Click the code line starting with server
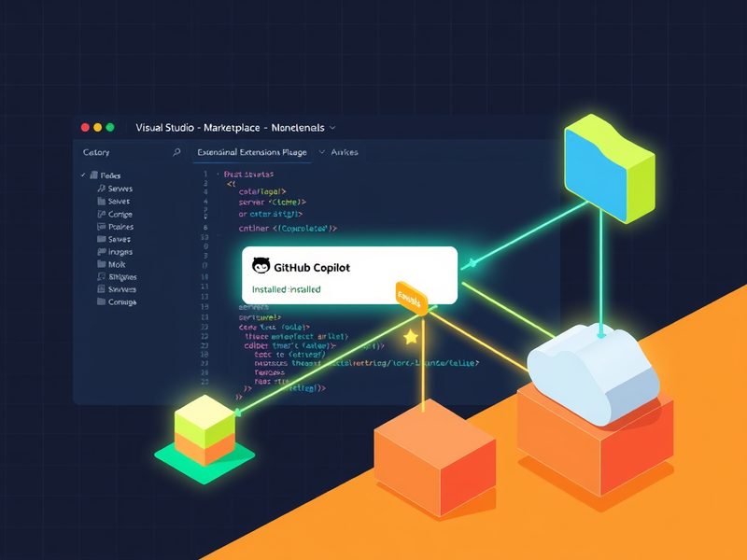Viewport: 747px width, 560px height. [x=273, y=202]
